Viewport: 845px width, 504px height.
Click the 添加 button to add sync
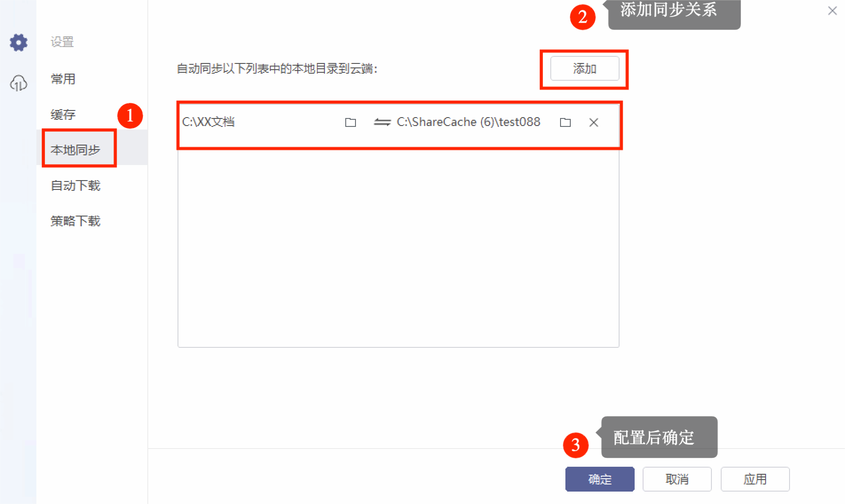(584, 68)
